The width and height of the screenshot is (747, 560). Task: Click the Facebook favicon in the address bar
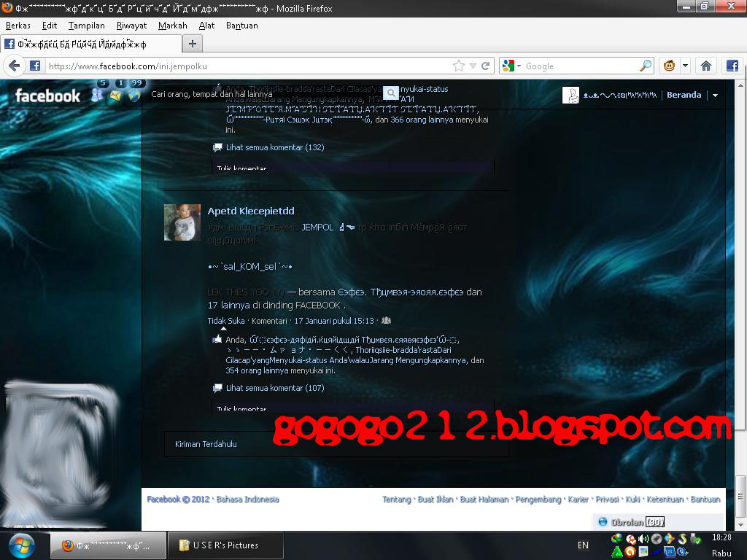(35, 66)
